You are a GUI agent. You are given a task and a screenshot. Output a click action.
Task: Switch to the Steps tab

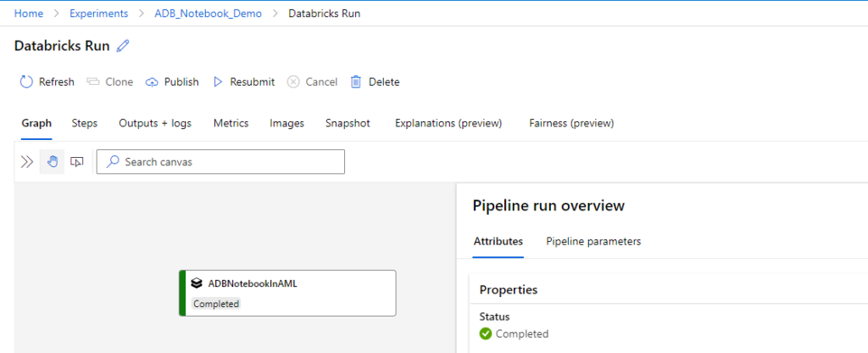(x=85, y=123)
